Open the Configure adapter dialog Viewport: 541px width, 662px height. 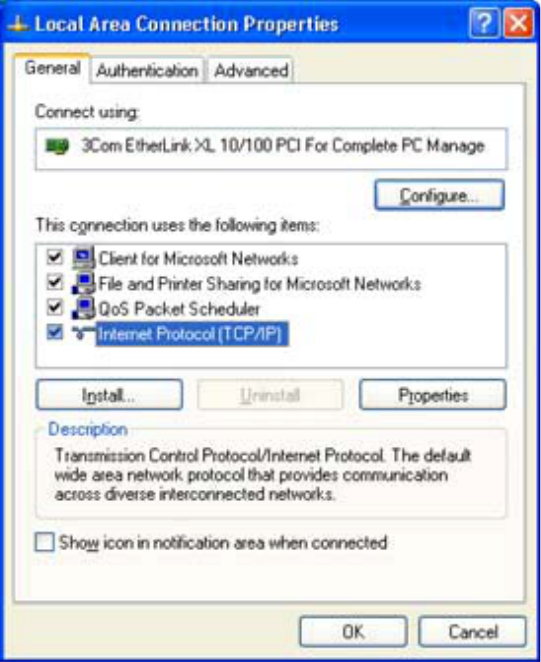[439, 195]
